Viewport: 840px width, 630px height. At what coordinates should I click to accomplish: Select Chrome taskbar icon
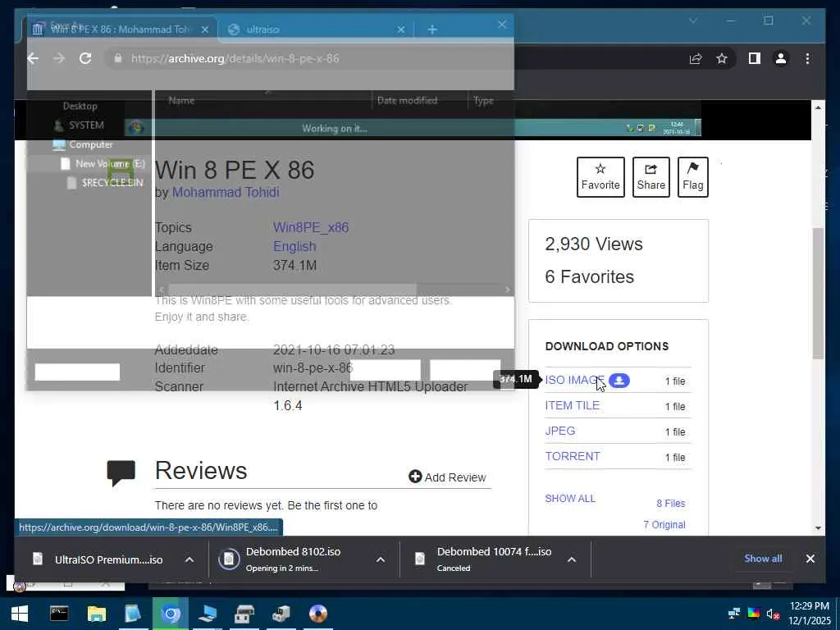pos(171,614)
